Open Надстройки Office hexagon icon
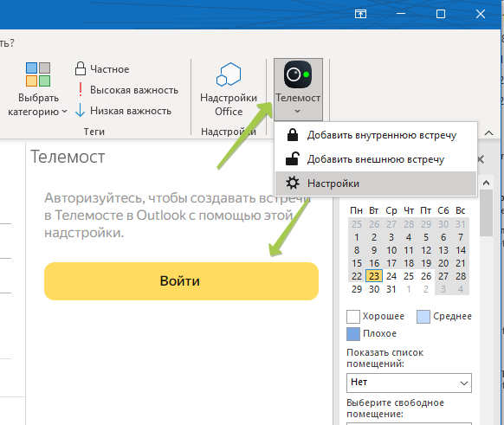The height and width of the screenshot is (425, 504). tap(229, 74)
